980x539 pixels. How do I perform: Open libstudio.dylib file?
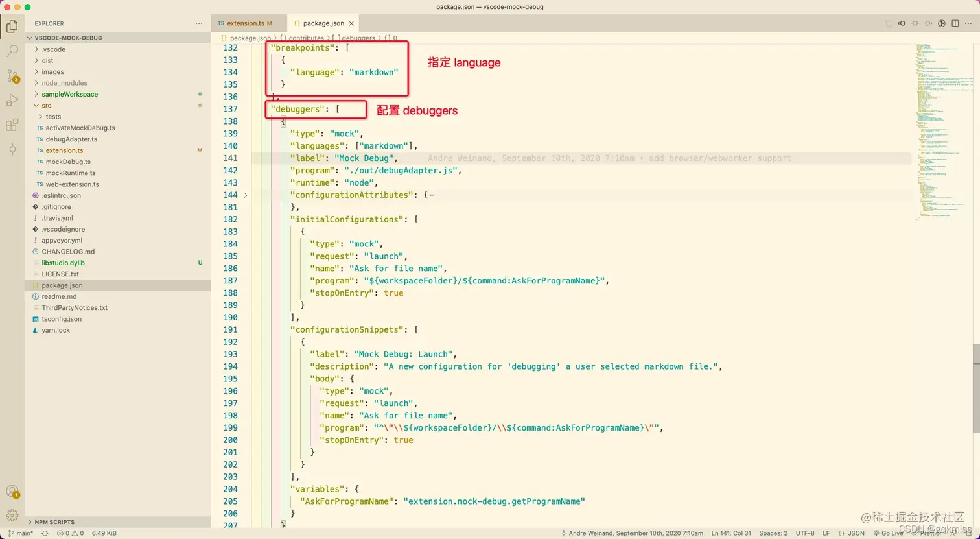coord(117,263)
